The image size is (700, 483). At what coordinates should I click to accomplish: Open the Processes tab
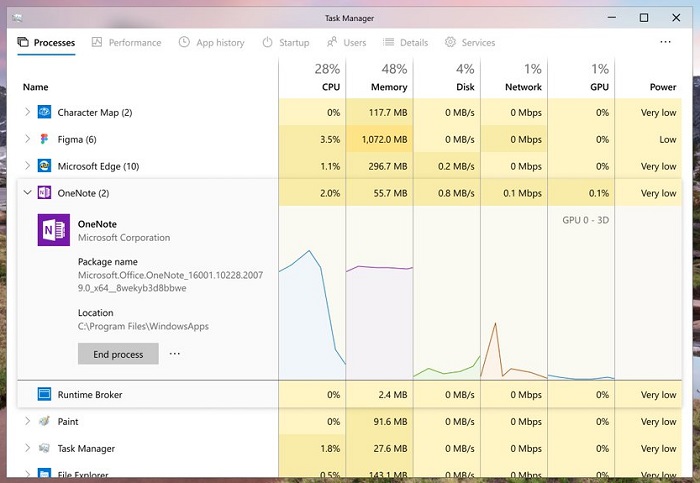coord(46,42)
